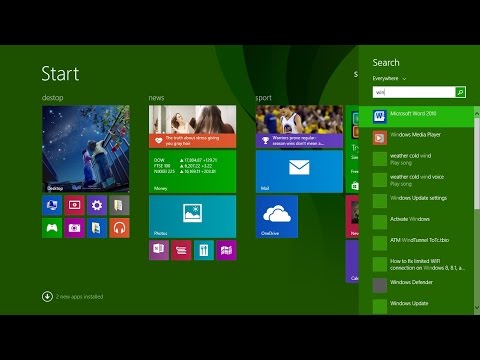Viewport: 480px width, 360px height.
Task: Select the Microsoft Word 2010 search result
Action: (x=416, y=117)
